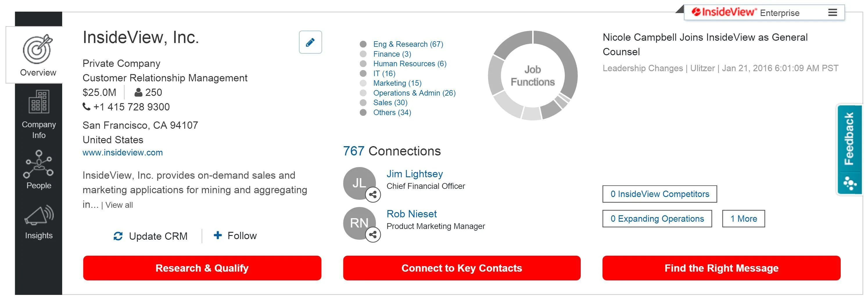Click the Find the Right Message button

point(721,268)
